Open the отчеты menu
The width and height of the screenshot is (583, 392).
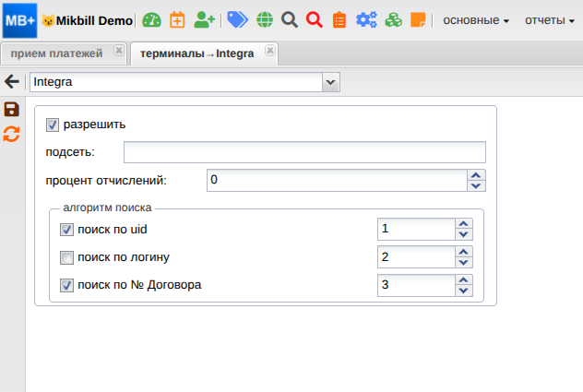pos(550,20)
